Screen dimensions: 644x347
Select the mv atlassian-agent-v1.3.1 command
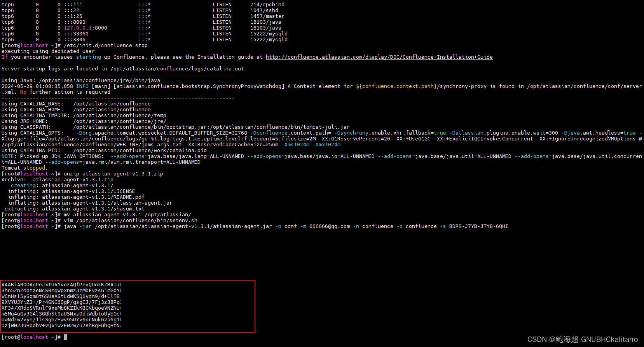point(127,215)
